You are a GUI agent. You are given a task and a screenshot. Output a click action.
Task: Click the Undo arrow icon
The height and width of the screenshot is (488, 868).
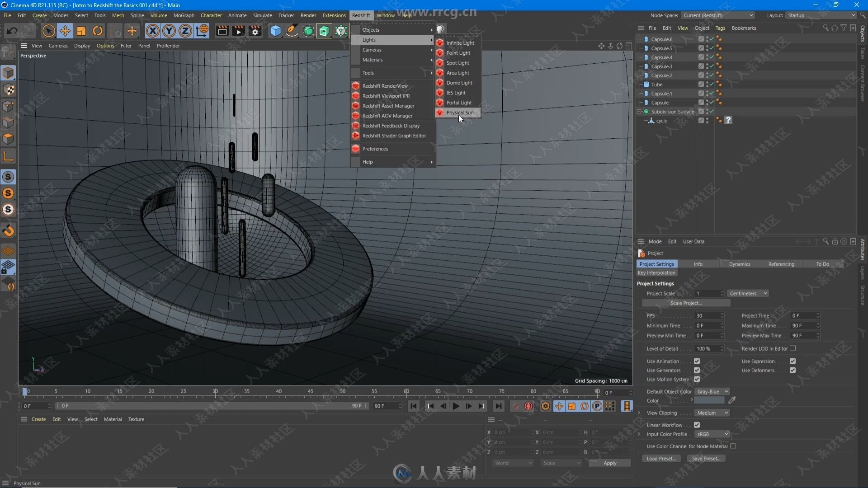(12, 31)
